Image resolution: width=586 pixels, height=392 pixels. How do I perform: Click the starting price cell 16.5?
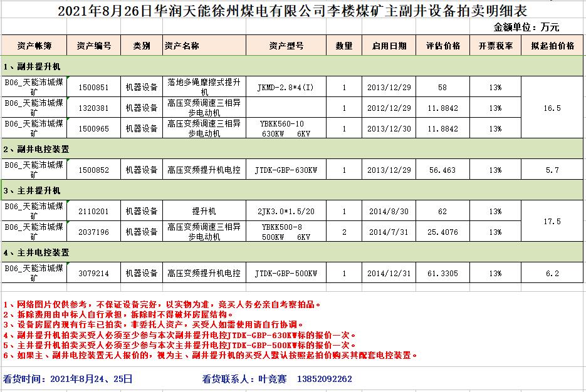552,108
